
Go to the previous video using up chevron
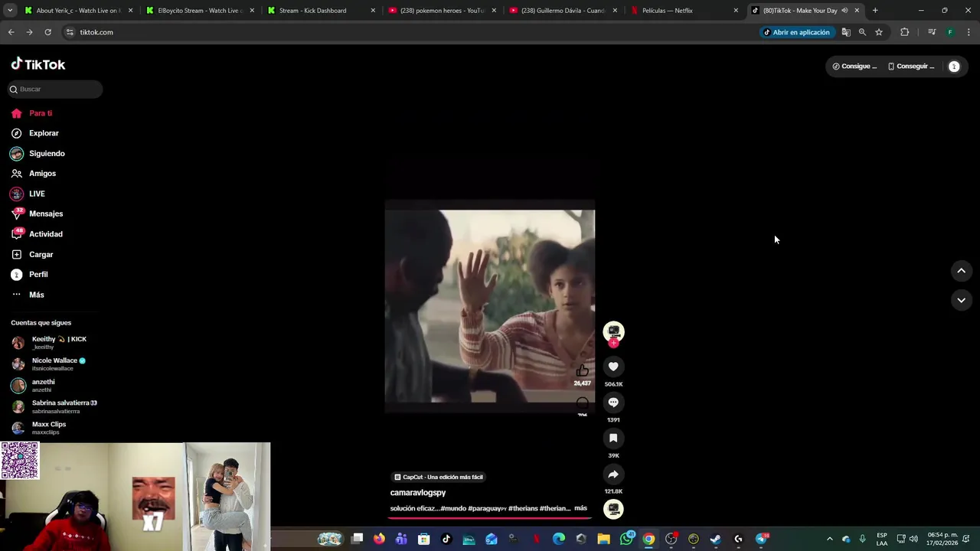click(961, 271)
